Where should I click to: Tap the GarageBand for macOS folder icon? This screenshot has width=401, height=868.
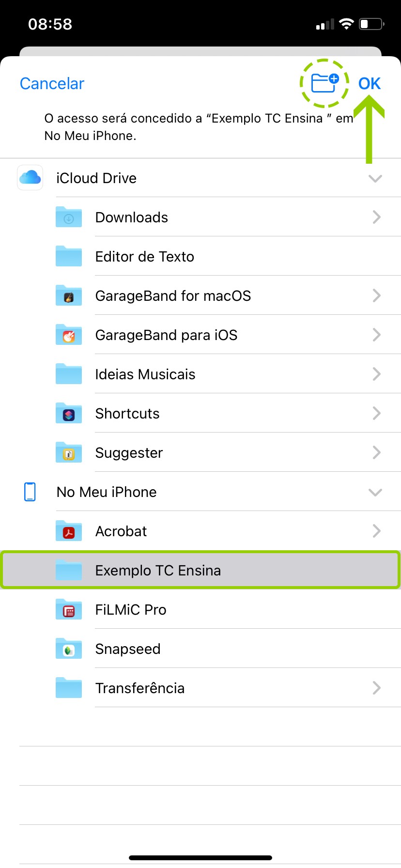point(69,295)
